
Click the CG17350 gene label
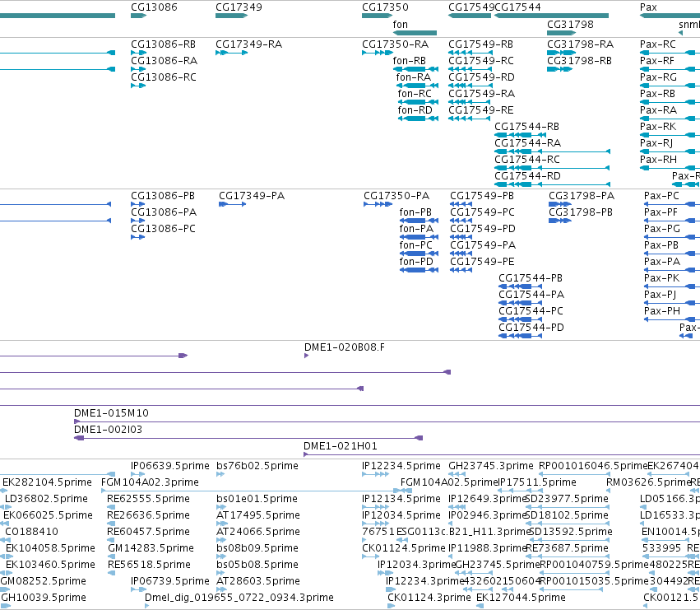click(385, 7)
